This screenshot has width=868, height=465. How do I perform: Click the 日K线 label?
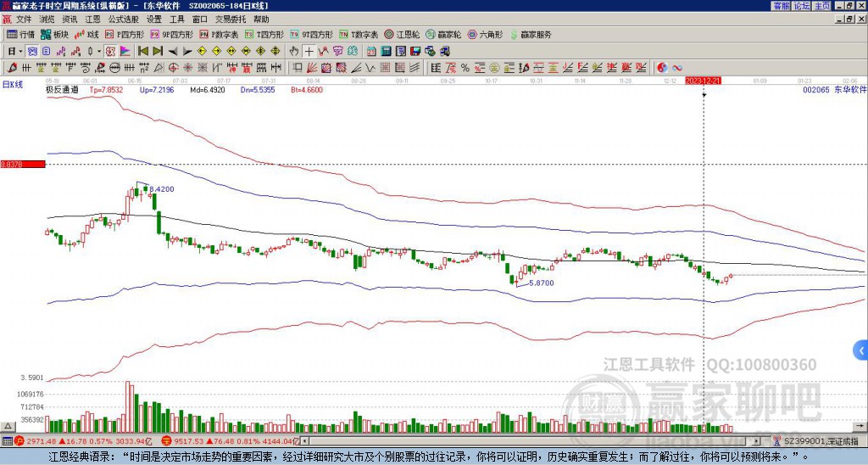click(x=13, y=84)
